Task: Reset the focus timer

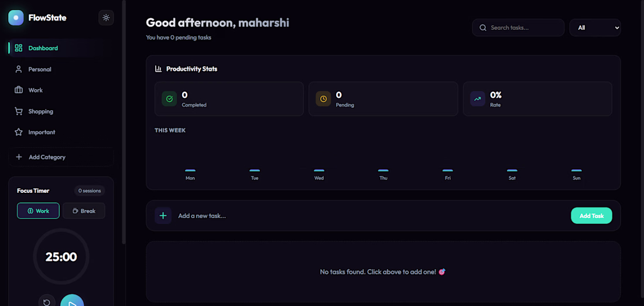Action: pyautogui.click(x=47, y=302)
